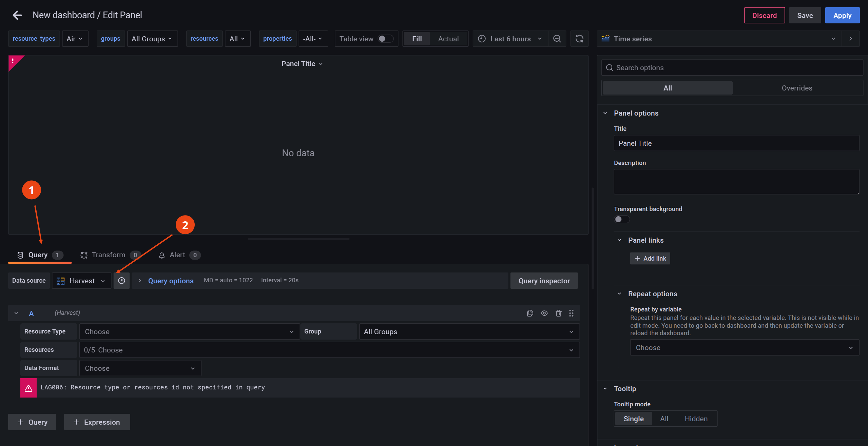Screen dimensions: 868x446
Task: Grab the drag handle icon on query A
Action: [x=572, y=313]
